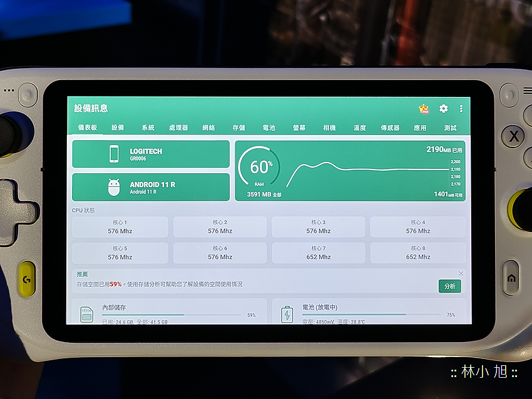Tap the Android robot icon
The height and width of the screenshot is (399, 532).
point(114,187)
